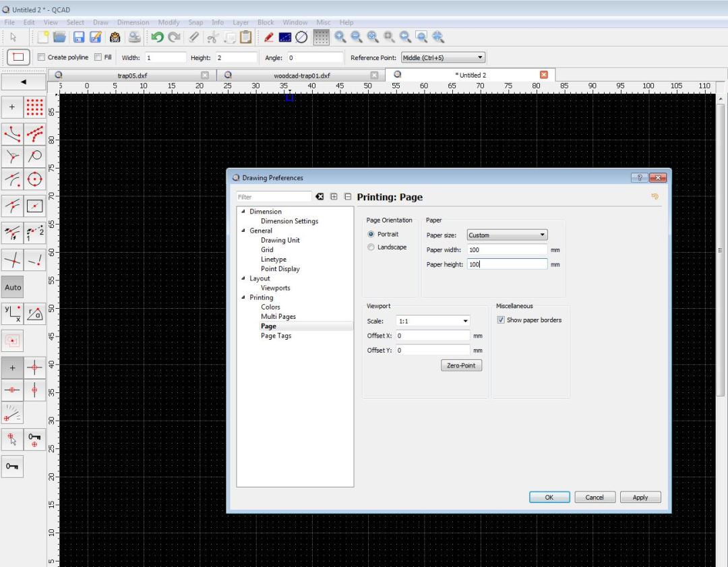
Task: Click the Offset X input field
Action: click(432, 335)
